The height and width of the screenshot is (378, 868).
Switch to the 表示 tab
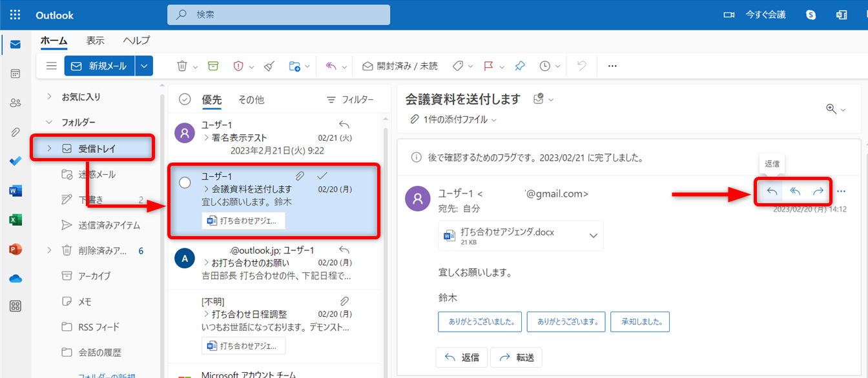click(95, 40)
